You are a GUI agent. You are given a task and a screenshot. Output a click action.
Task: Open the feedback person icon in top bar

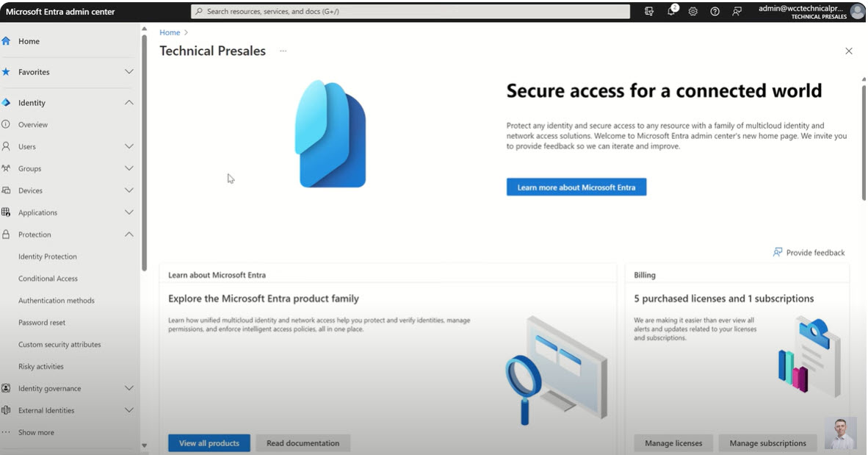point(737,11)
